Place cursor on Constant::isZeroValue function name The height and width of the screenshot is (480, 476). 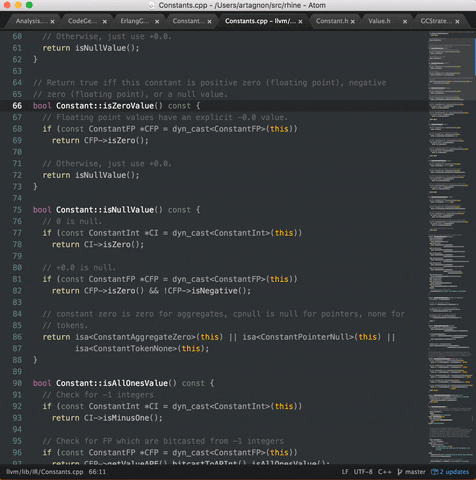(x=105, y=106)
